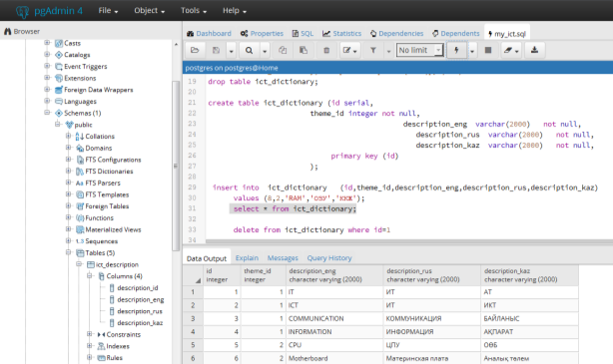Screen dimensions: 613x364
Task: Click the Casts node icon
Action: (59, 43)
